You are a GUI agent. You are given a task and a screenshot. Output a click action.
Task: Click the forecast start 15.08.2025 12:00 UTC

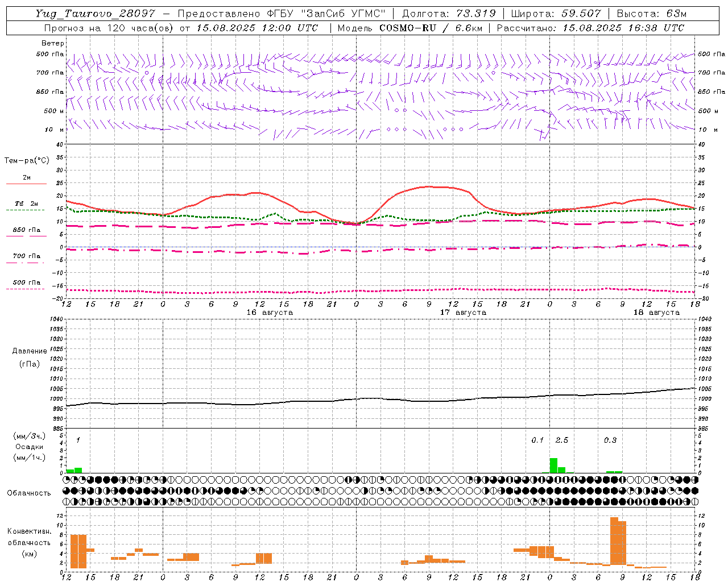pos(257,28)
